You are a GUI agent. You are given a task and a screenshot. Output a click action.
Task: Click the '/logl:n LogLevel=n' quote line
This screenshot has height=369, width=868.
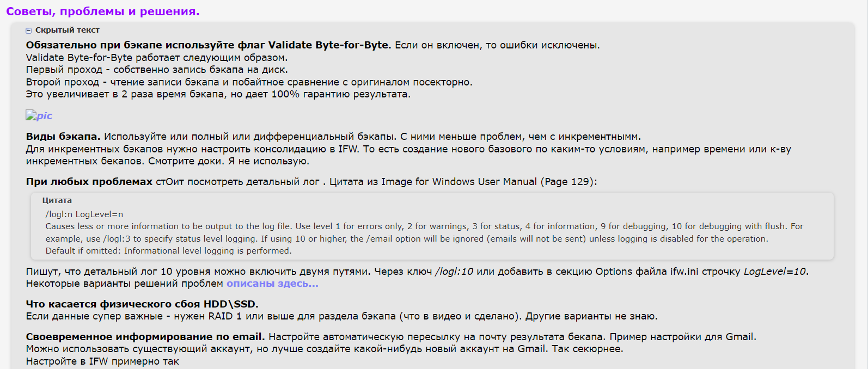(84, 214)
